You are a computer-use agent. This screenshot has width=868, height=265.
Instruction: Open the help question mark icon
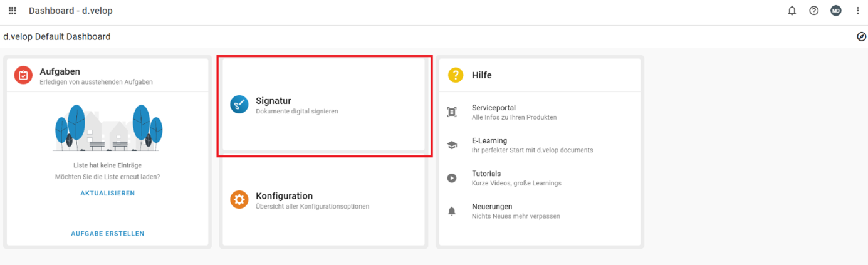[814, 11]
